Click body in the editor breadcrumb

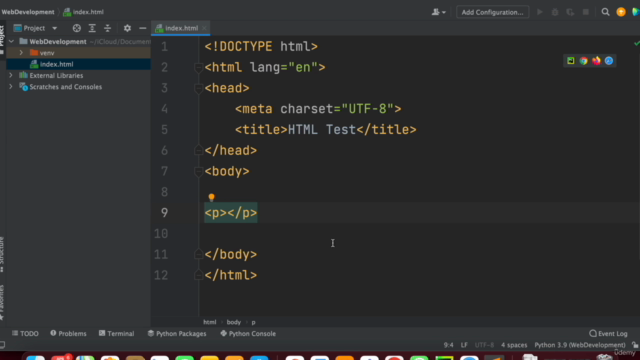pyautogui.click(x=234, y=322)
